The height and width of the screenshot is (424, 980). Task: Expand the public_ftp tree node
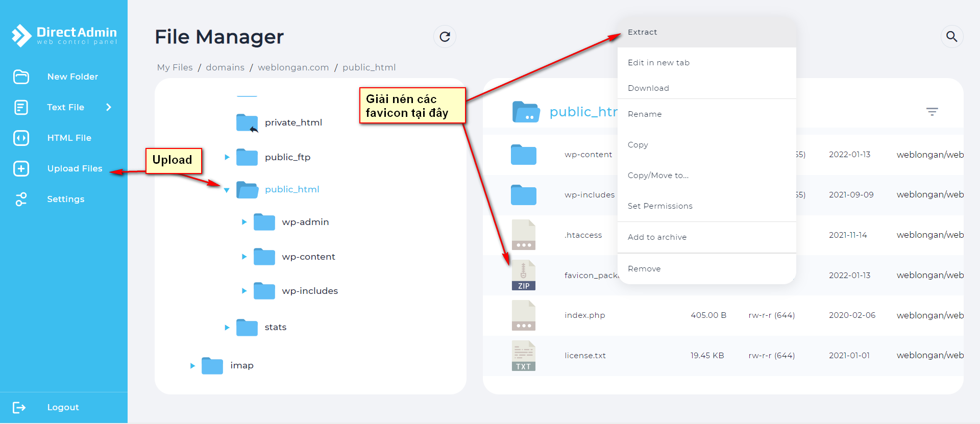click(227, 157)
